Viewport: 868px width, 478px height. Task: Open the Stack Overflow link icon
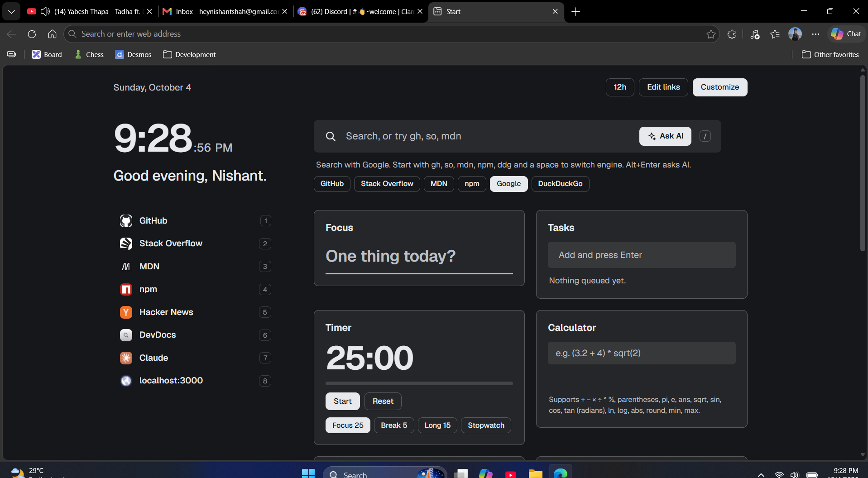click(126, 244)
